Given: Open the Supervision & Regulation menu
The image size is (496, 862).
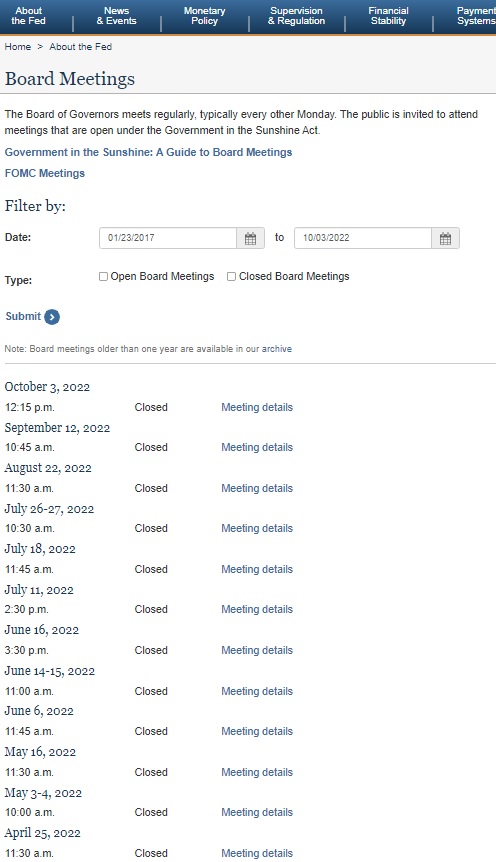Looking at the screenshot, I should (296, 16).
